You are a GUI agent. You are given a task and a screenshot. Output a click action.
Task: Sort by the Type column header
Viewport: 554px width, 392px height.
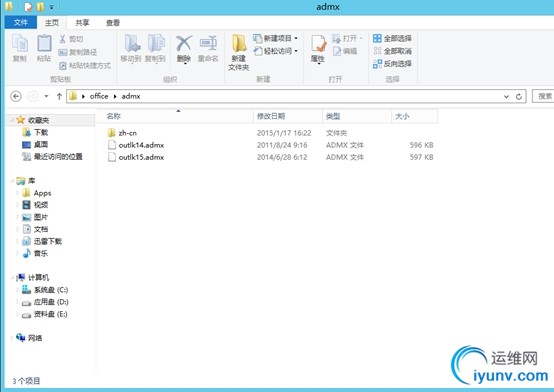(356, 116)
